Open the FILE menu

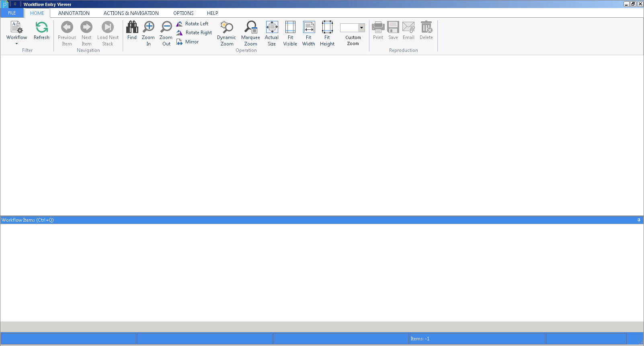[x=12, y=13]
